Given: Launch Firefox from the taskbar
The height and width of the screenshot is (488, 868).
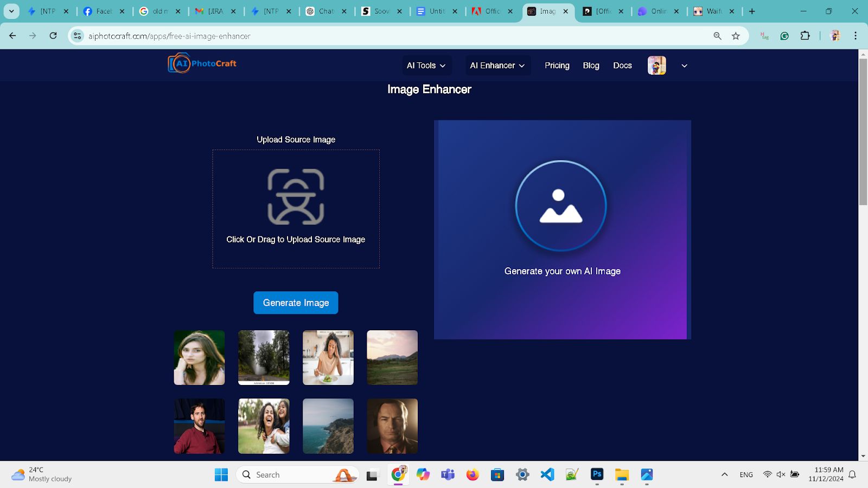Looking at the screenshot, I should tap(473, 475).
